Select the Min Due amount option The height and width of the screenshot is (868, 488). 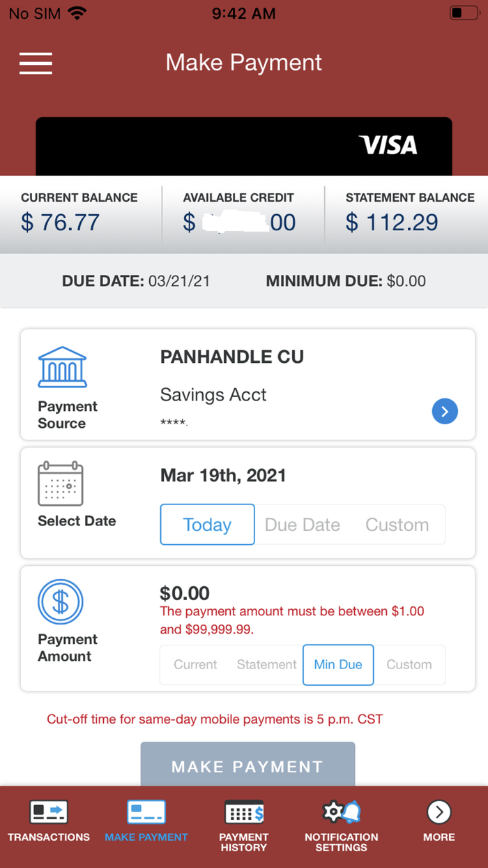pos(338,664)
